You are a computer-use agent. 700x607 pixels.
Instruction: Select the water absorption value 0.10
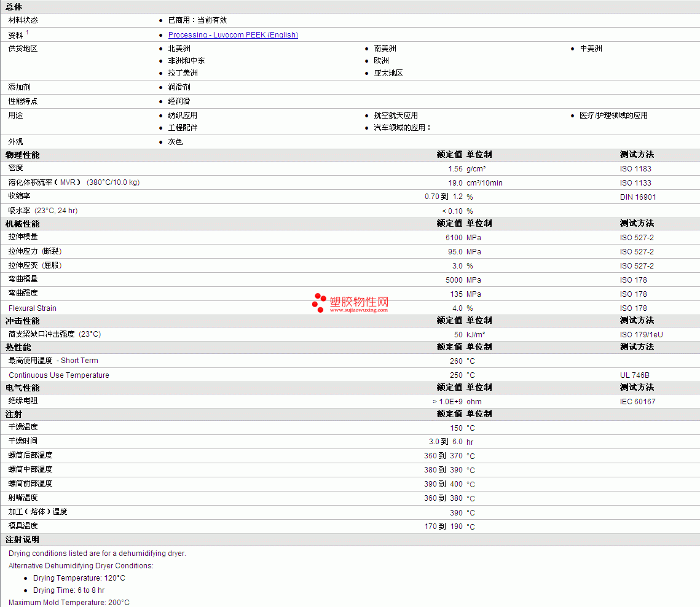pos(455,211)
